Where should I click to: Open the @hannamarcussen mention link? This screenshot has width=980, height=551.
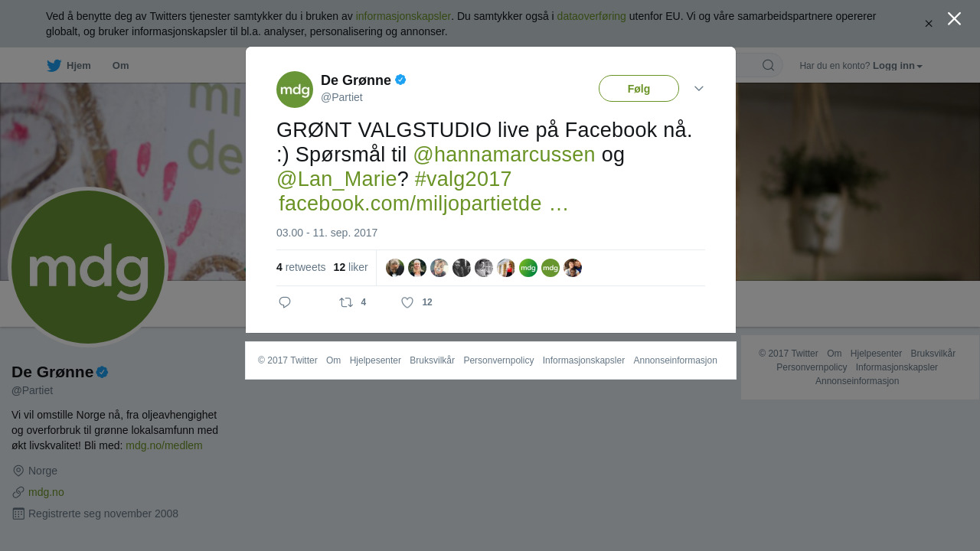coord(504,155)
